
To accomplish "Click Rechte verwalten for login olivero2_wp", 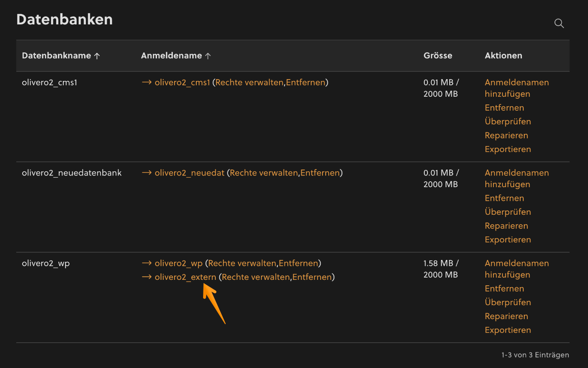I will (242, 263).
